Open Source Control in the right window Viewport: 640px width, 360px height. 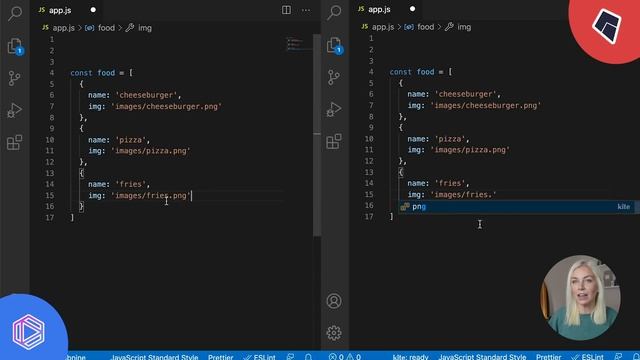(x=333, y=77)
